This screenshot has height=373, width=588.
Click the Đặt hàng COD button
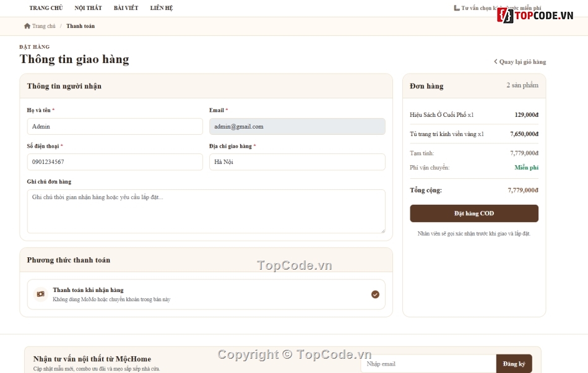474,213
